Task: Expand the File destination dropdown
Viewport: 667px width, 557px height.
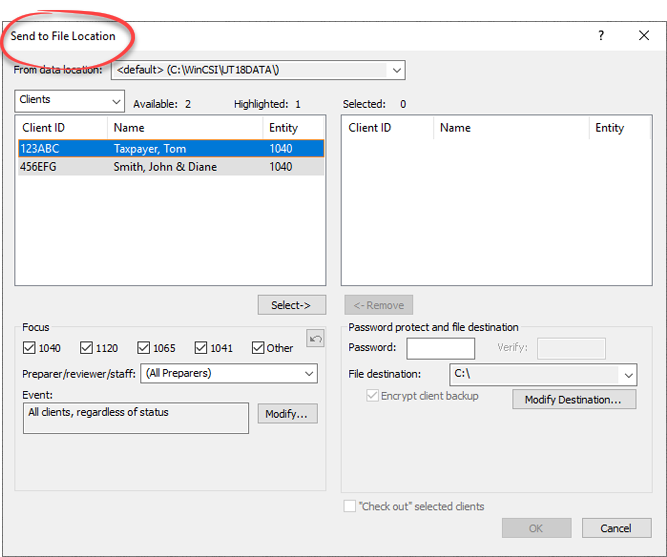Action: 628,375
